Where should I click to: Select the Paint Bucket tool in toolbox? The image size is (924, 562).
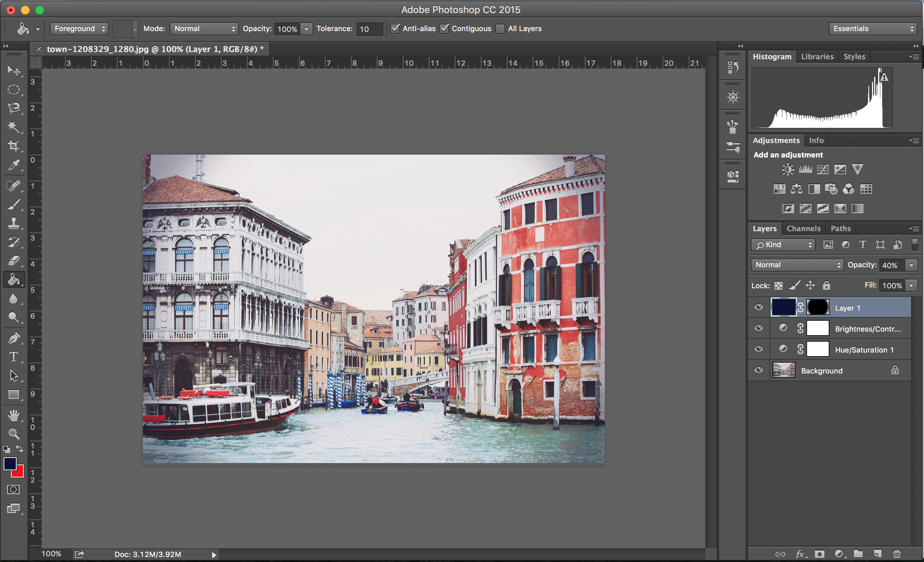click(14, 280)
